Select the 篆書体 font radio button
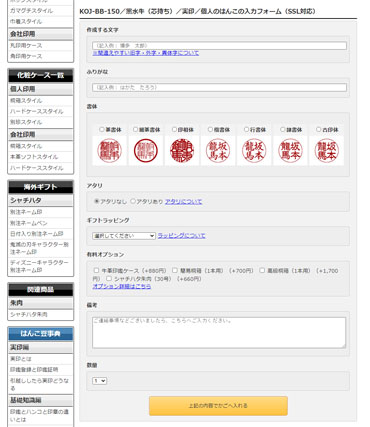This screenshot has height=427, width=370. click(102, 129)
